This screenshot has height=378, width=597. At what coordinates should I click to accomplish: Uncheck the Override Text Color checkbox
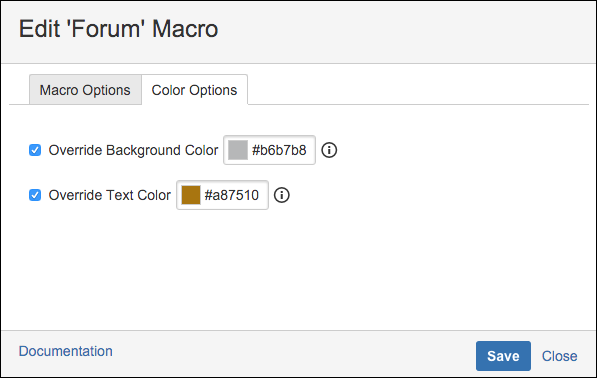[x=35, y=195]
